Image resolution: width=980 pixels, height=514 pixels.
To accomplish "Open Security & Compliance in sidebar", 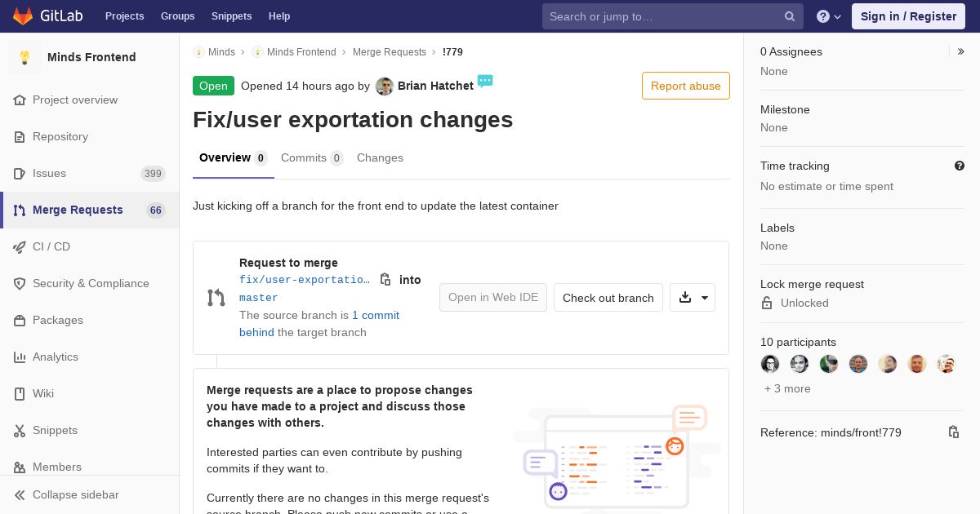I will (90, 283).
